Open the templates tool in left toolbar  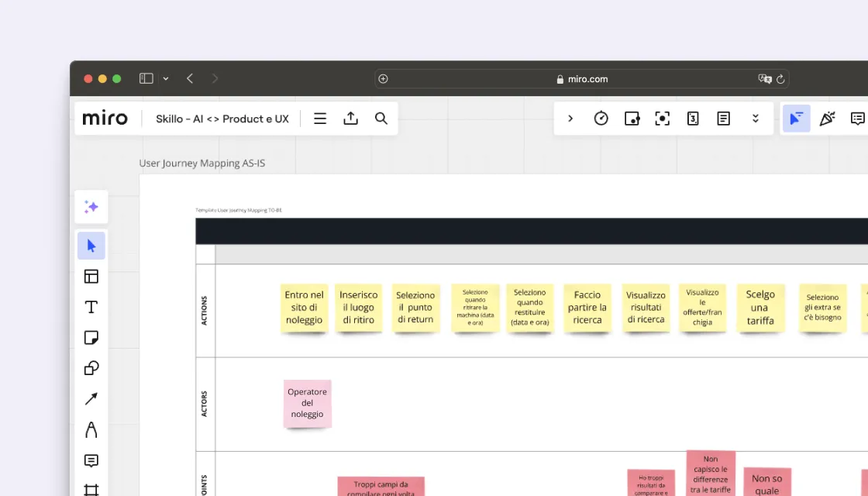point(91,276)
